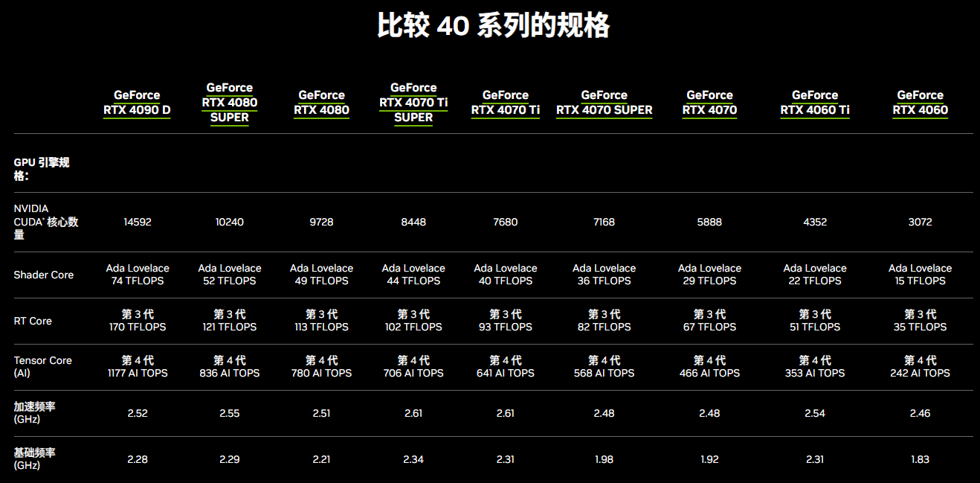Viewport: 980px width, 483px height.
Task: Click the base clock value 1.98
Action: [605, 459]
